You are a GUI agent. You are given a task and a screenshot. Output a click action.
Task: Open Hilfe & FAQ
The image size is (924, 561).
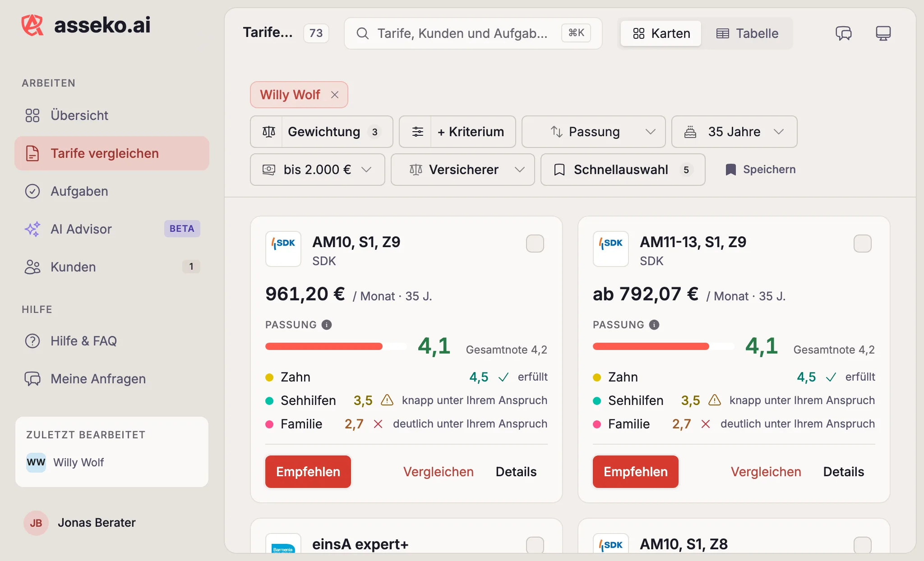112,341
